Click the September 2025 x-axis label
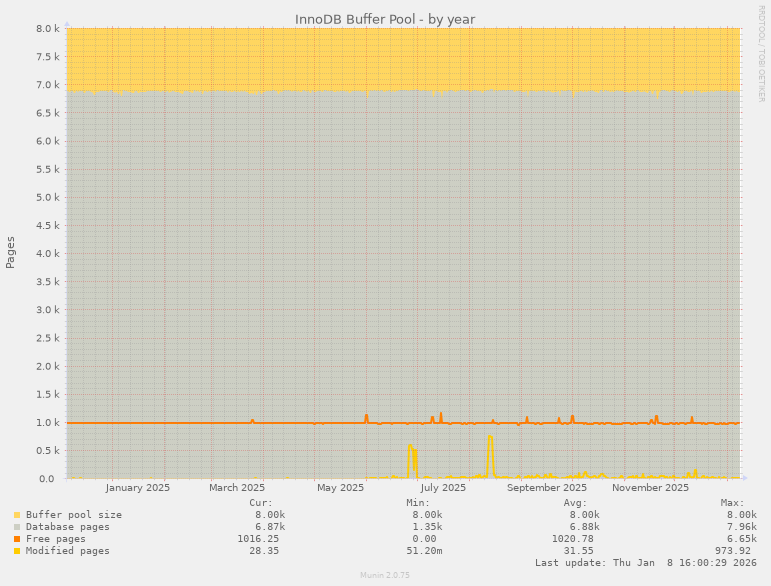The height and width of the screenshot is (586, 771). 547,488
